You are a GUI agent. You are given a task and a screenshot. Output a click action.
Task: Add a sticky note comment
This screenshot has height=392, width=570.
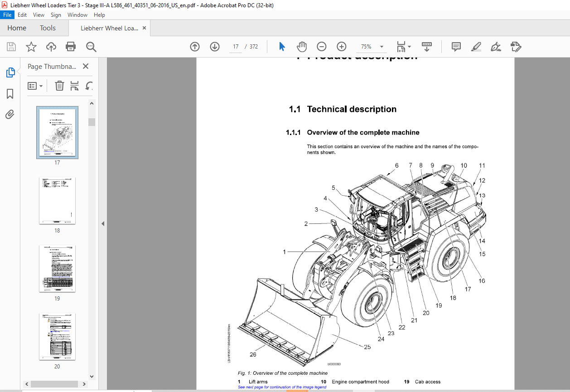point(456,47)
